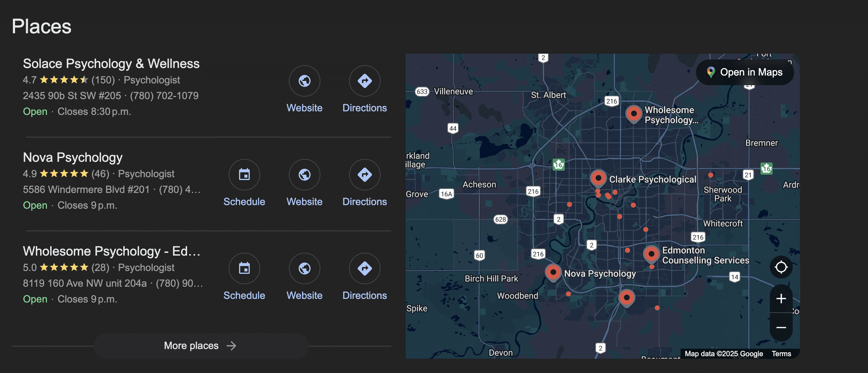Click Woodbend label on map
The height and width of the screenshot is (373, 868).
coord(518,296)
